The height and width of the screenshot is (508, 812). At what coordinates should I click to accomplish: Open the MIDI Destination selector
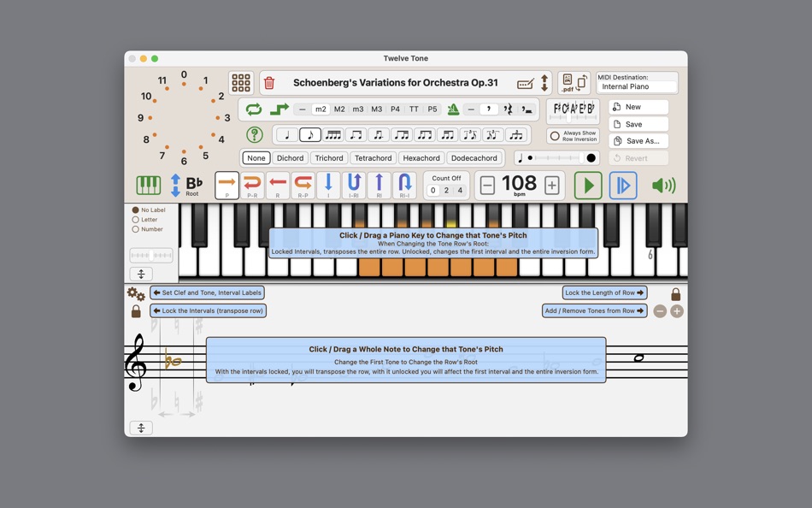637,86
